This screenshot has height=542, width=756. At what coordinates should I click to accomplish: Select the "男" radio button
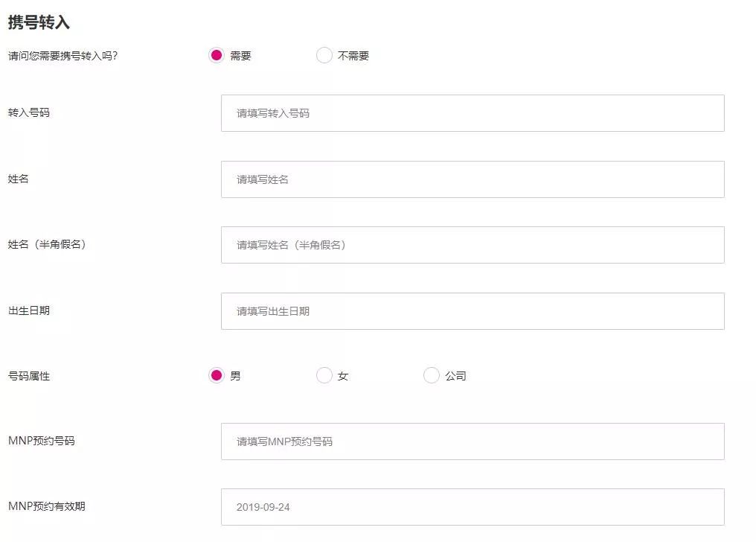[217, 376]
